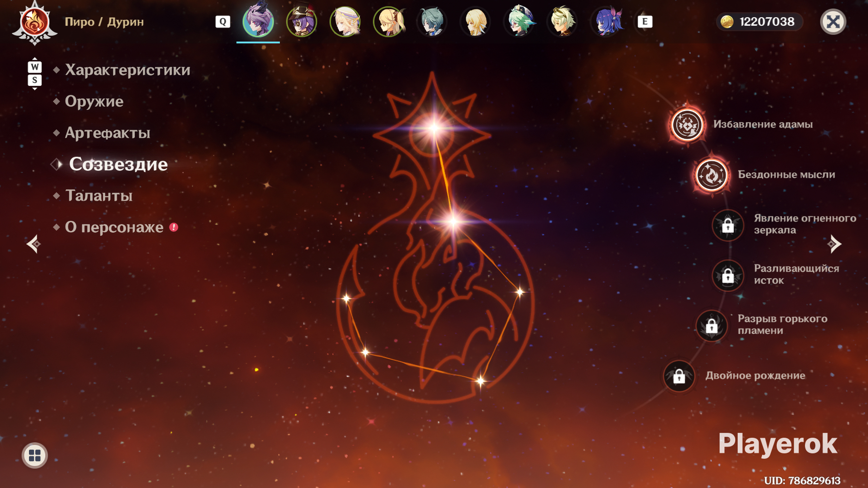Click the Mora amount 12207038
Screen dimensions: 868x488
[x=767, y=22]
